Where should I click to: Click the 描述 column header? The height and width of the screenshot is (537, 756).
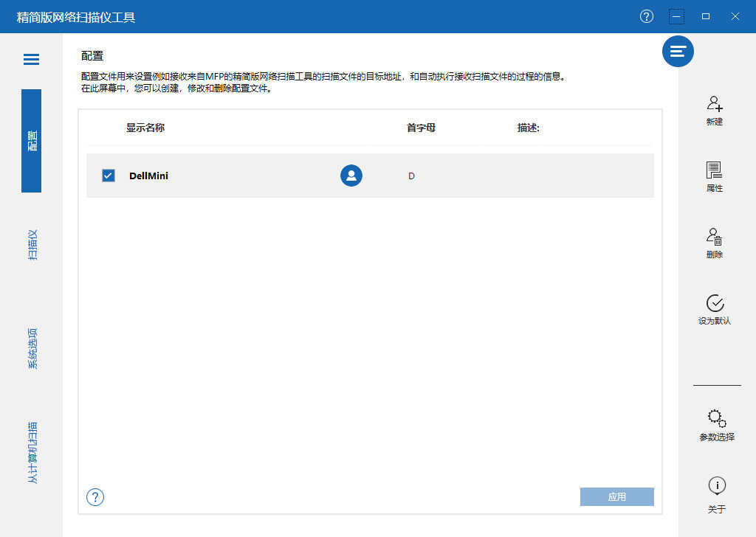(x=528, y=128)
